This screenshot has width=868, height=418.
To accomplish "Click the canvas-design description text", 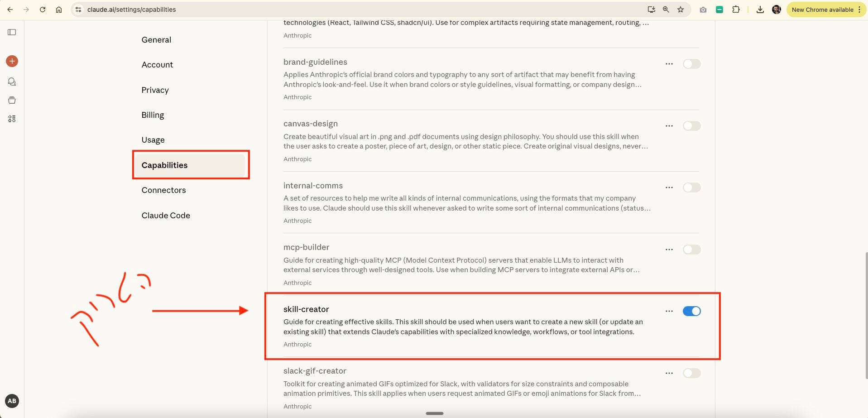I will (x=465, y=141).
